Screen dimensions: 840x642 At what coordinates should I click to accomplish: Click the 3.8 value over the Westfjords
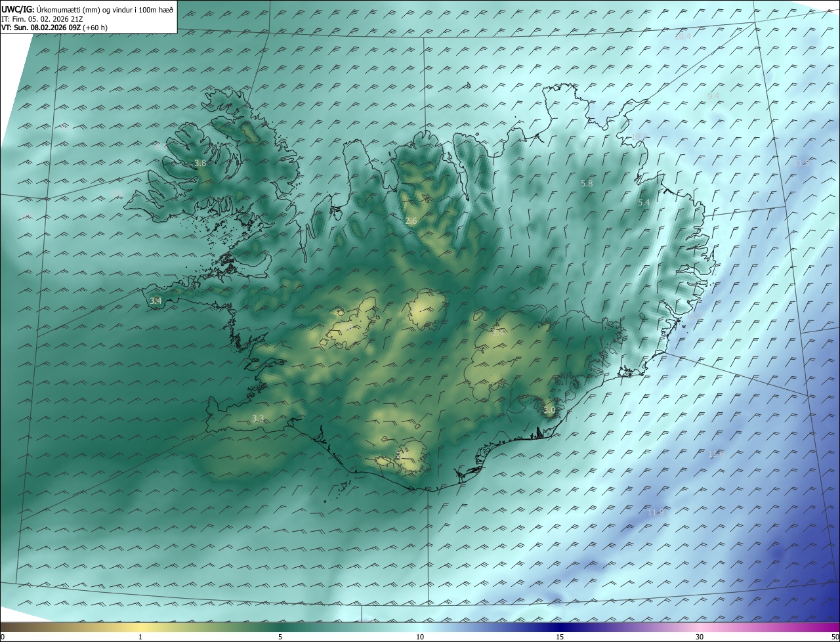pos(201,163)
